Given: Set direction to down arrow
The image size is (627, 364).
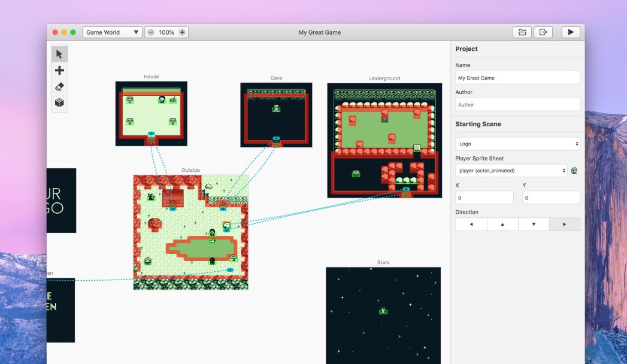Looking at the screenshot, I should pos(533,225).
